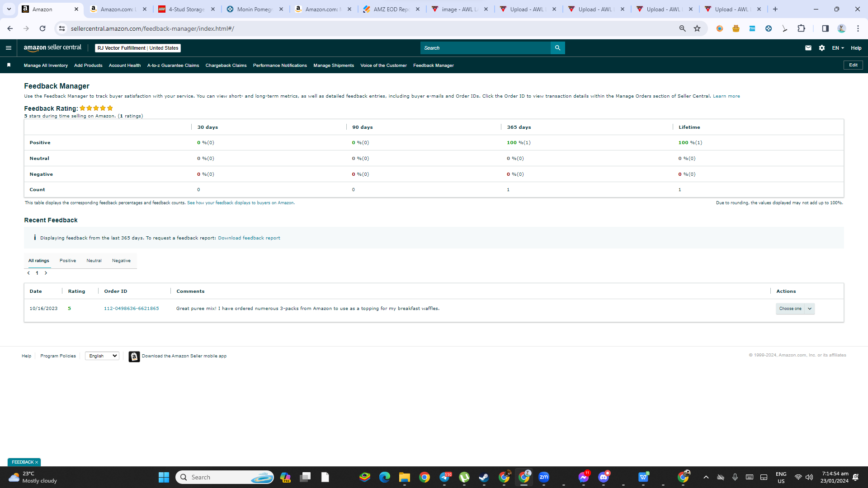
Task: Click the Edit button in nav bar
Action: pos(853,65)
